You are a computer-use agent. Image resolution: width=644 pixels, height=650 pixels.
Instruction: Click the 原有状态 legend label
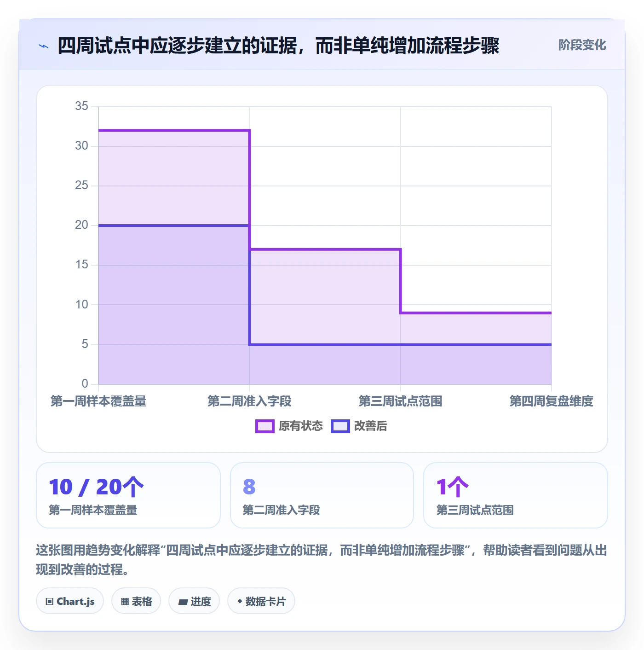[x=301, y=426]
